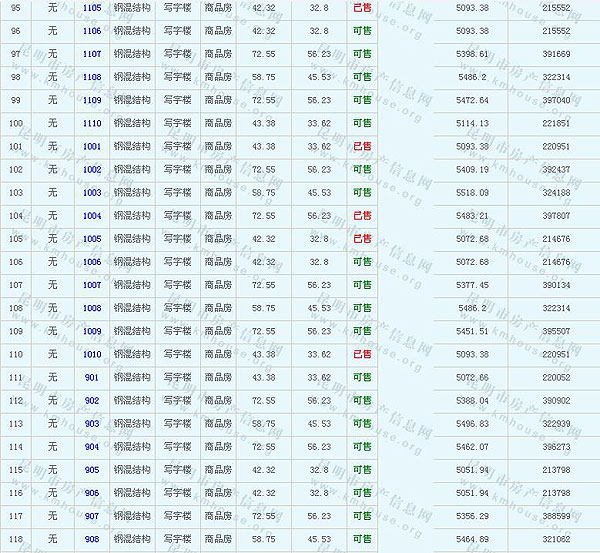Open room 1001 link
The height and width of the screenshot is (553, 600).
tap(92, 146)
